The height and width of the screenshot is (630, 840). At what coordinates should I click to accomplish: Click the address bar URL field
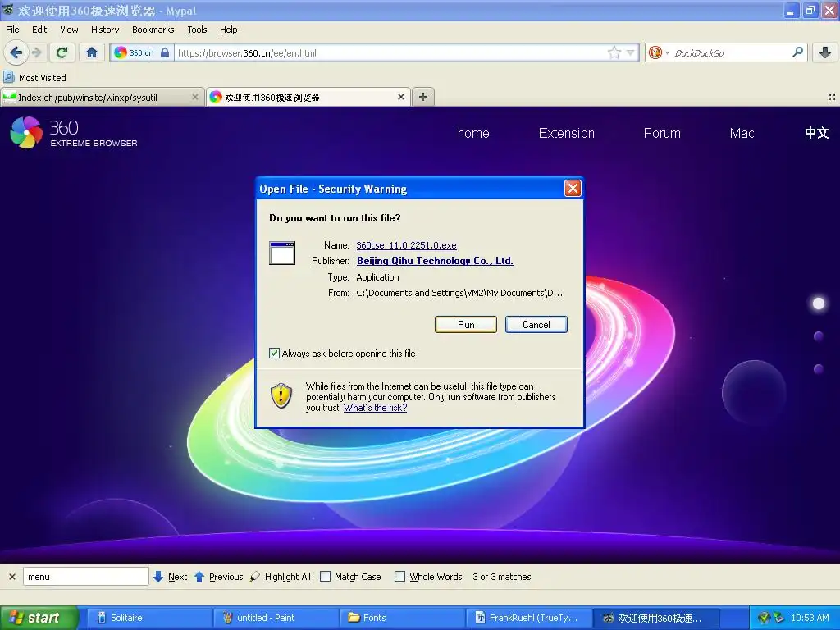pos(391,53)
